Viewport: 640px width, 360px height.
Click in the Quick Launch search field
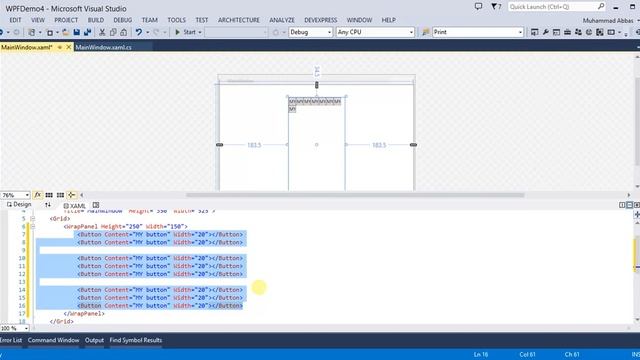[x=552, y=7]
